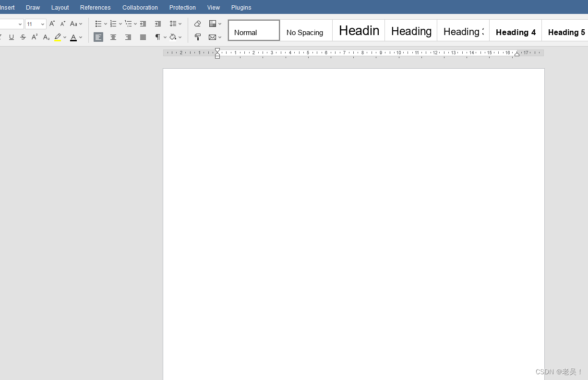
Task: Open the font size dropdown
Action: tap(43, 24)
